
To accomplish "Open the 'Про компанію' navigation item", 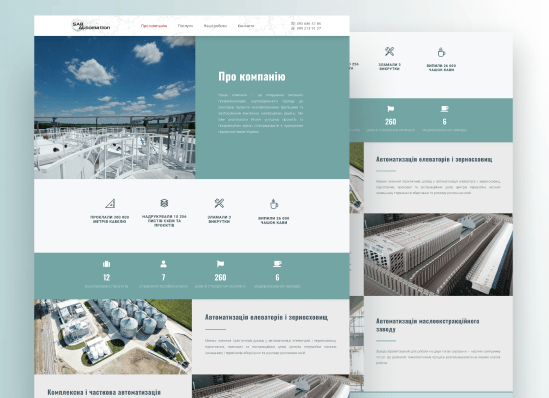I will (154, 26).
